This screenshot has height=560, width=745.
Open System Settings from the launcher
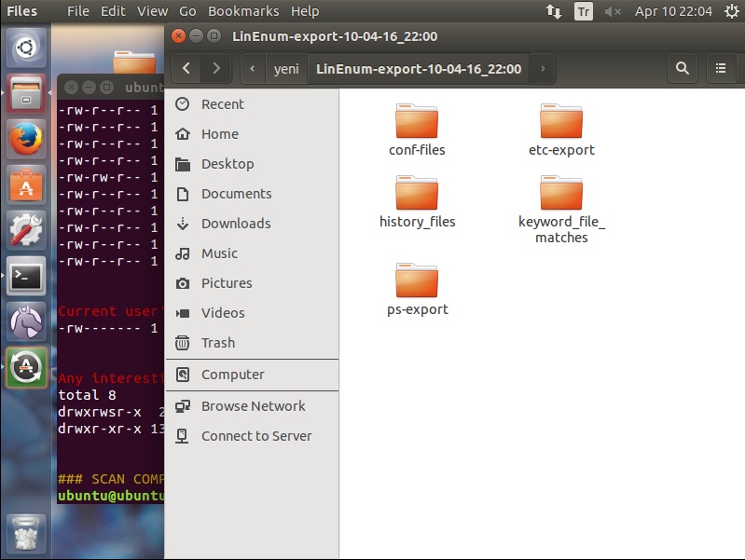[26, 230]
